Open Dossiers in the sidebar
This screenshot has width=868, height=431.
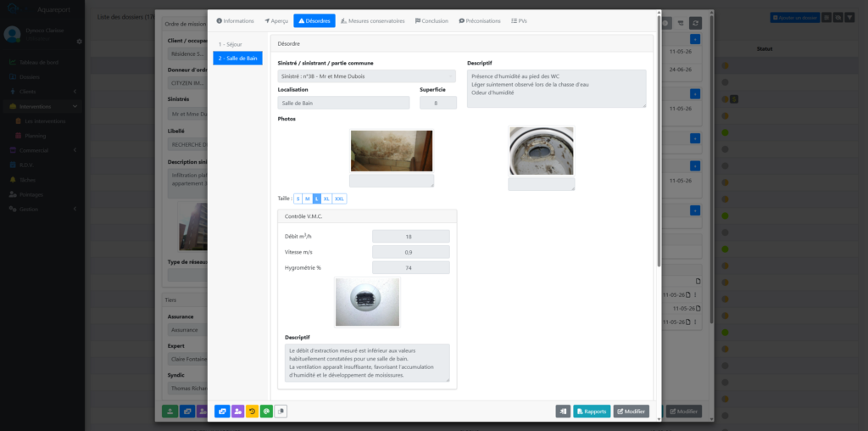point(30,77)
